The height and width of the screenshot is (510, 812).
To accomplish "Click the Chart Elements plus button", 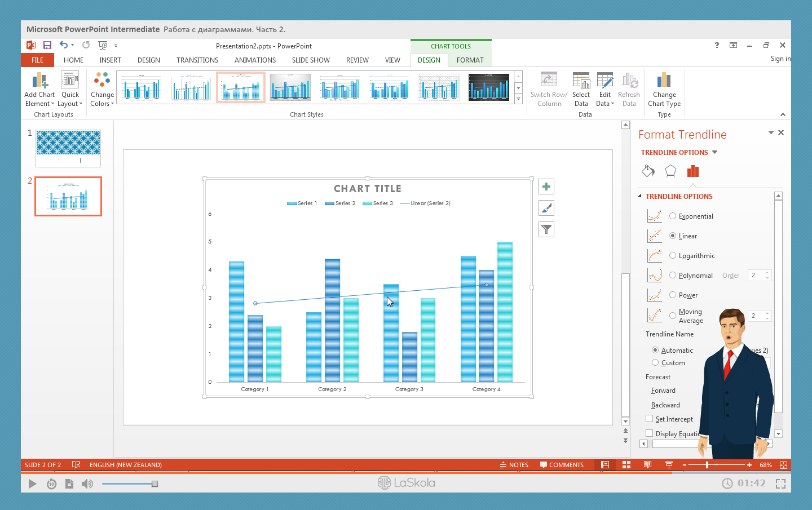I will (546, 187).
